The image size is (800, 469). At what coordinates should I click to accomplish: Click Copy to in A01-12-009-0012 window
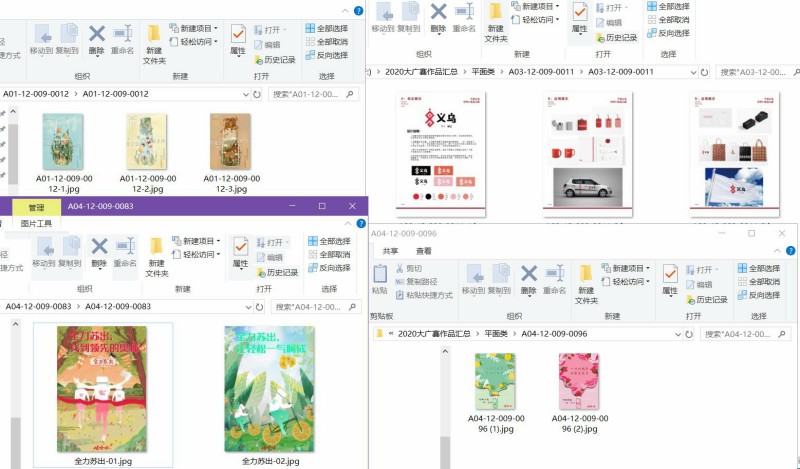click(x=67, y=38)
